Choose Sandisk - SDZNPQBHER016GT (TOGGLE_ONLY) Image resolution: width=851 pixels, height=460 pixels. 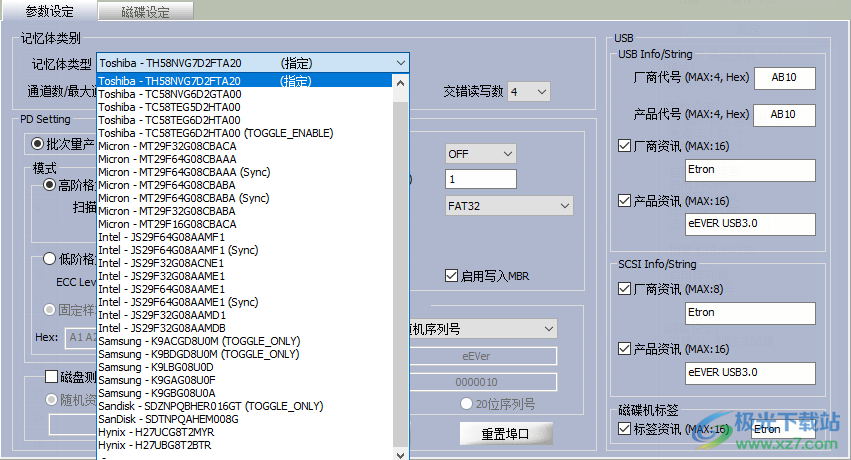244,406
